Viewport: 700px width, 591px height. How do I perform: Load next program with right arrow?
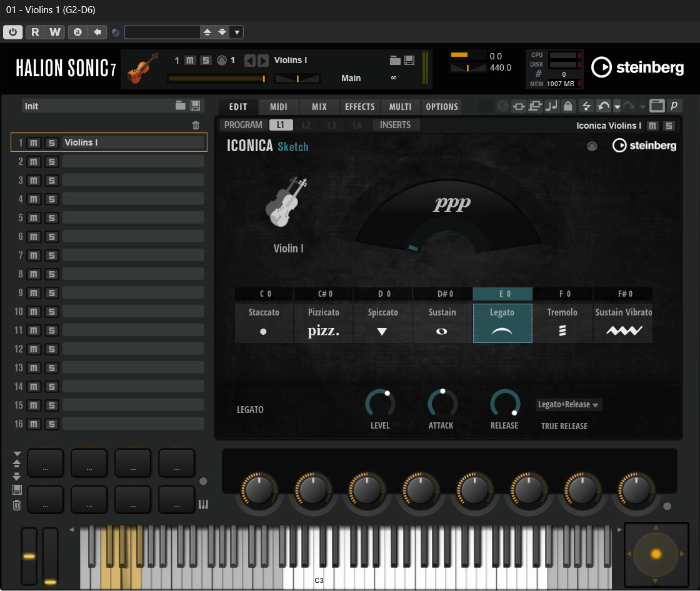[263, 61]
